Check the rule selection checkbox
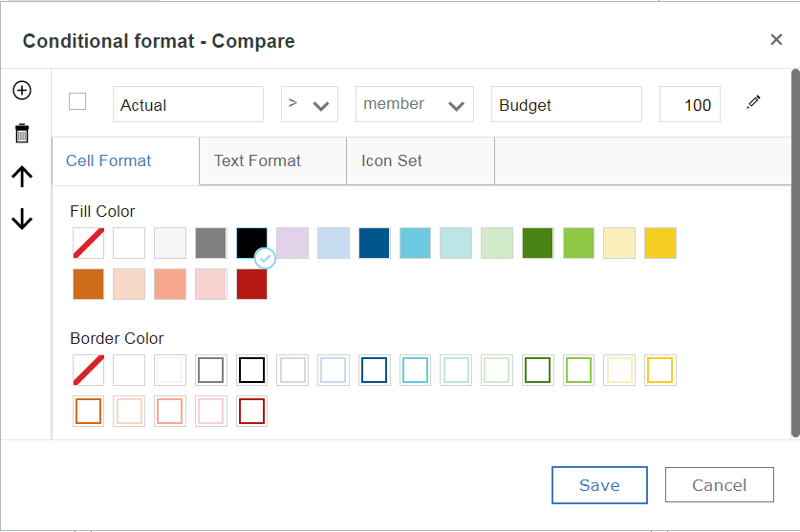 click(77, 101)
